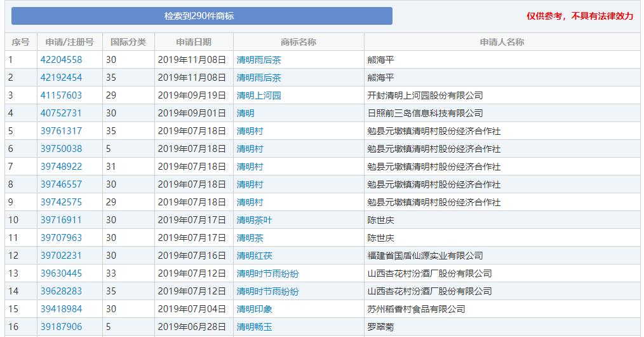The image size is (644, 337).
Task: Open trademark 清明村 in row 6
Action: (x=250, y=149)
